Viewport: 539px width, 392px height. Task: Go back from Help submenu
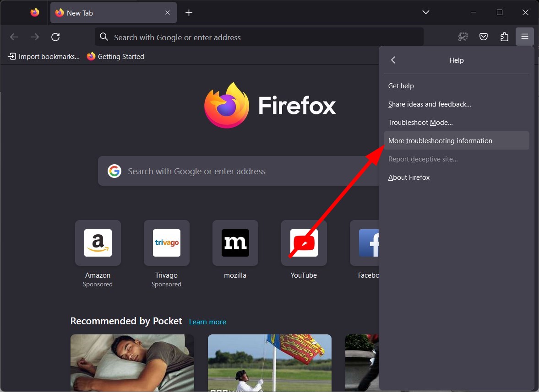point(393,60)
